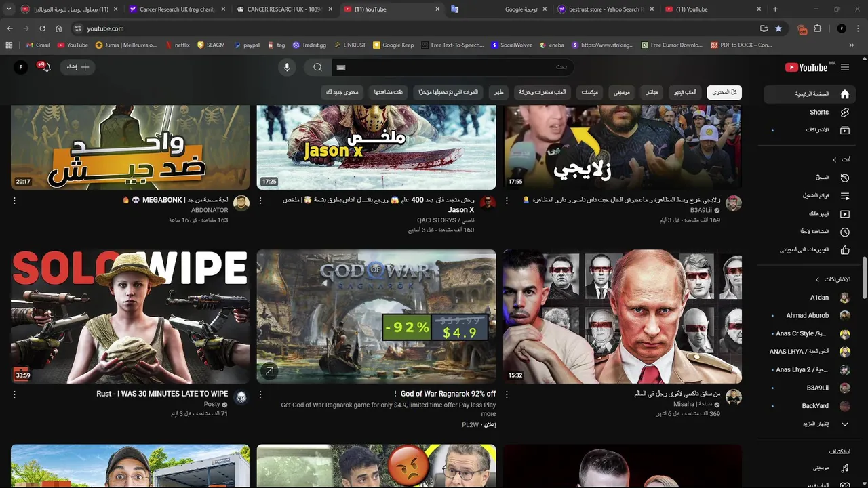The image size is (868, 488).
Task: Open options menu for MEGABONK video
Action: [14, 201]
